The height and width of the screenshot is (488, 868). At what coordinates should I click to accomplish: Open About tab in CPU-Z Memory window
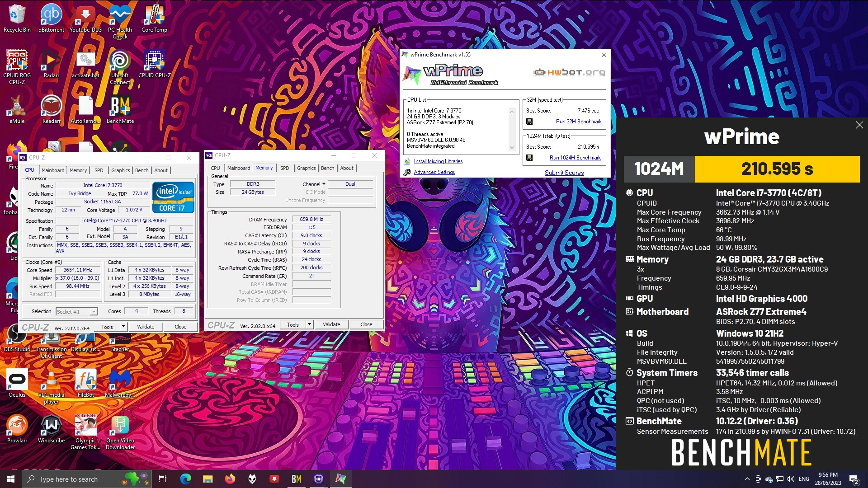pos(347,168)
